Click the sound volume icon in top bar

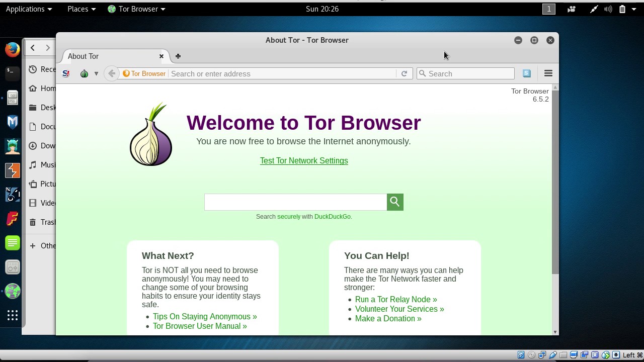608,9
